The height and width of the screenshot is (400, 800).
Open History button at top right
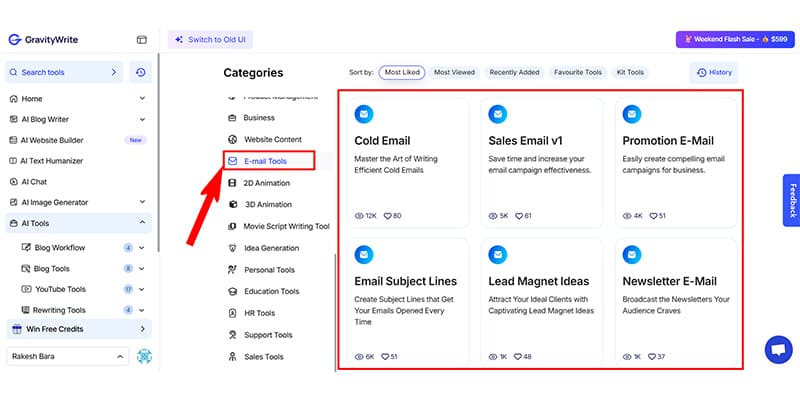(714, 72)
